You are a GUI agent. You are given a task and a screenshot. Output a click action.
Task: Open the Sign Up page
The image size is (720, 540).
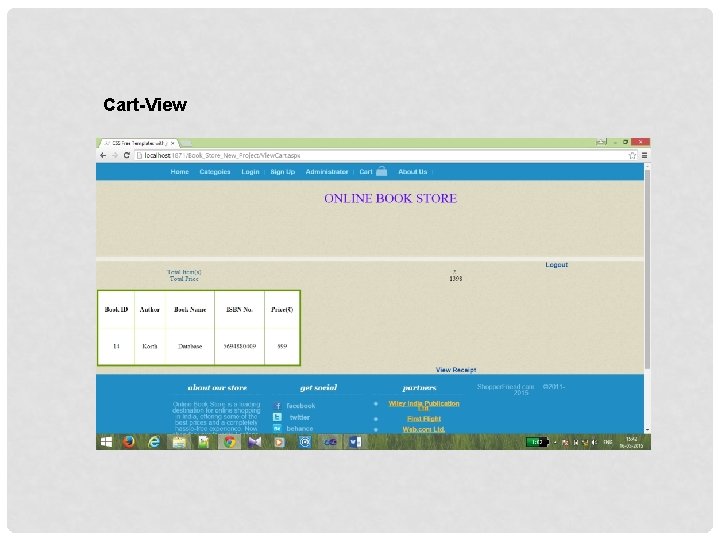[x=282, y=172]
